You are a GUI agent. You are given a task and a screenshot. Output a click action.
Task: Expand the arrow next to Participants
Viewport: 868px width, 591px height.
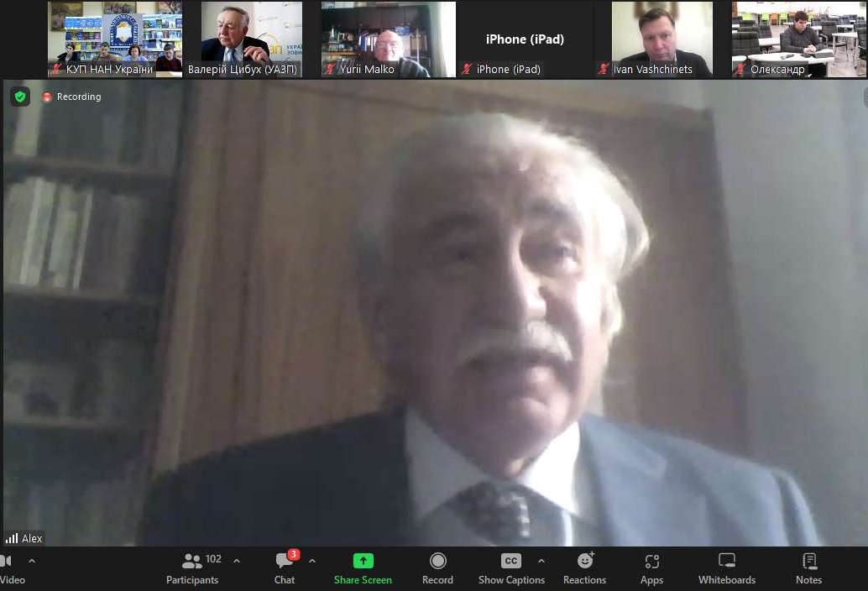(237, 561)
